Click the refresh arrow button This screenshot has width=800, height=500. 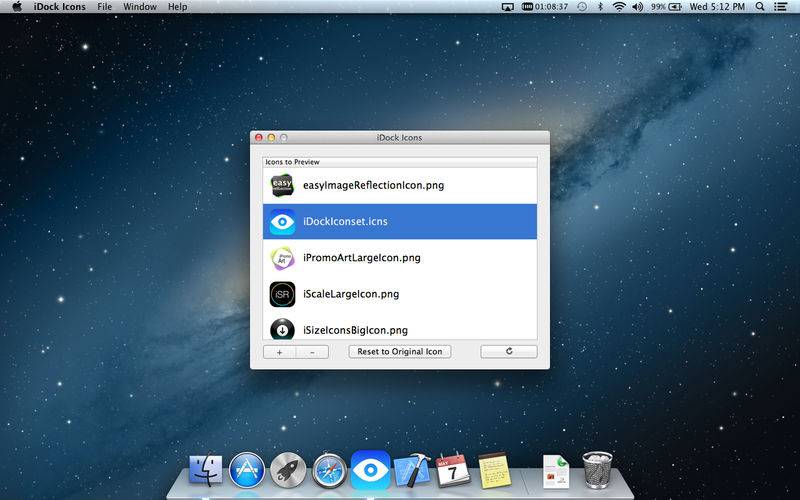point(509,352)
